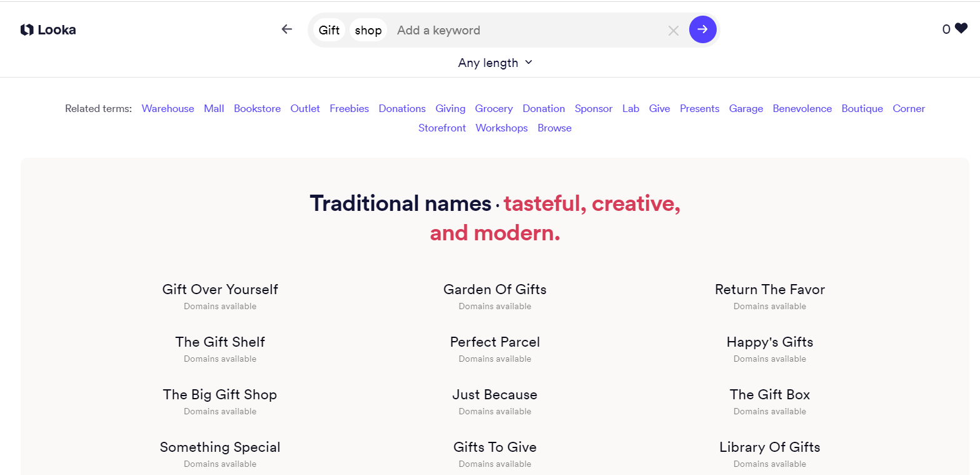Select related term Donations
Viewport: 980px width, 475px height.
point(402,108)
